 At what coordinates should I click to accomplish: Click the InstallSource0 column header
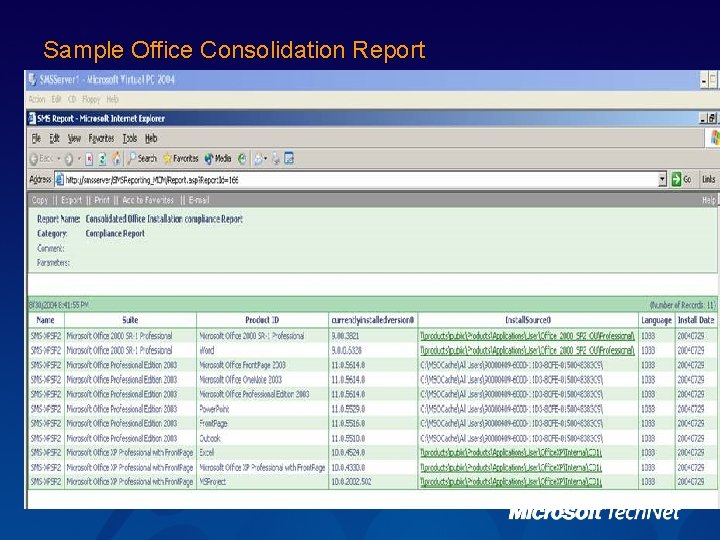528,320
